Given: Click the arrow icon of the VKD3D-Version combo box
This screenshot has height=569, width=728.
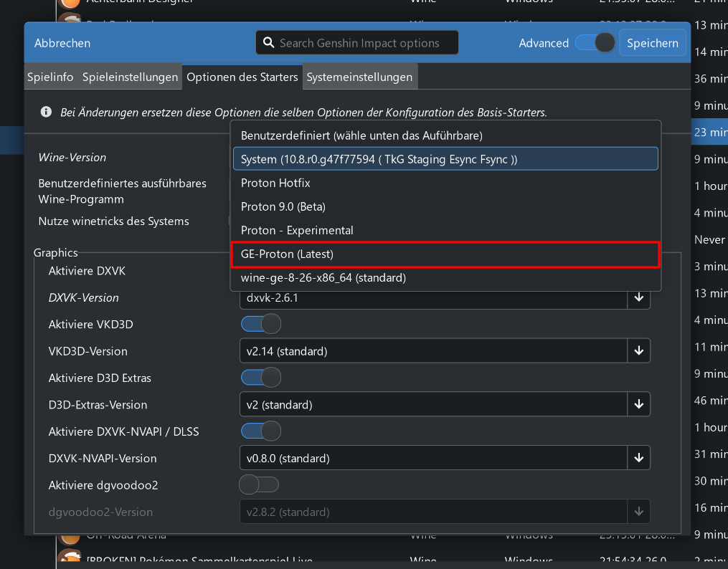Looking at the screenshot, I should pos(639,351).
